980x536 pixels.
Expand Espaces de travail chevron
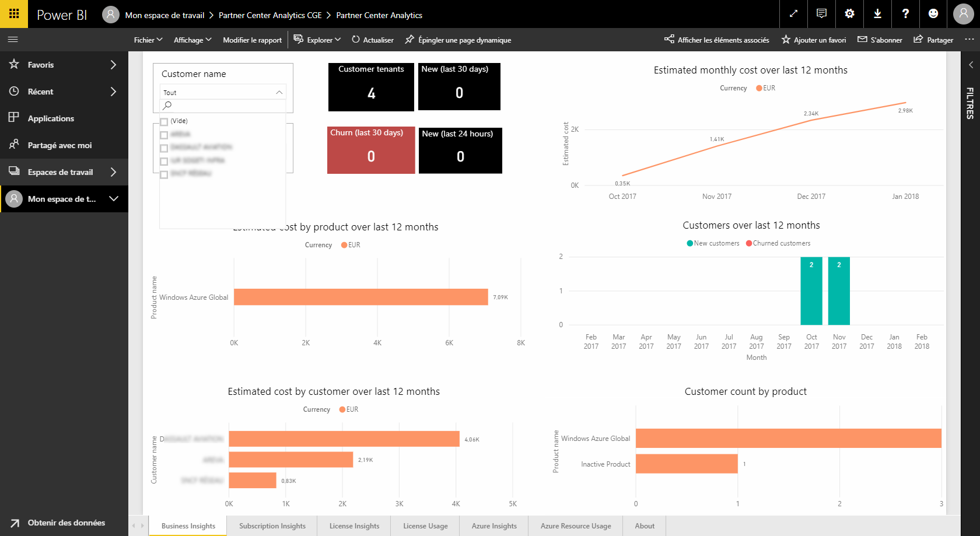(x=113, y=172)
